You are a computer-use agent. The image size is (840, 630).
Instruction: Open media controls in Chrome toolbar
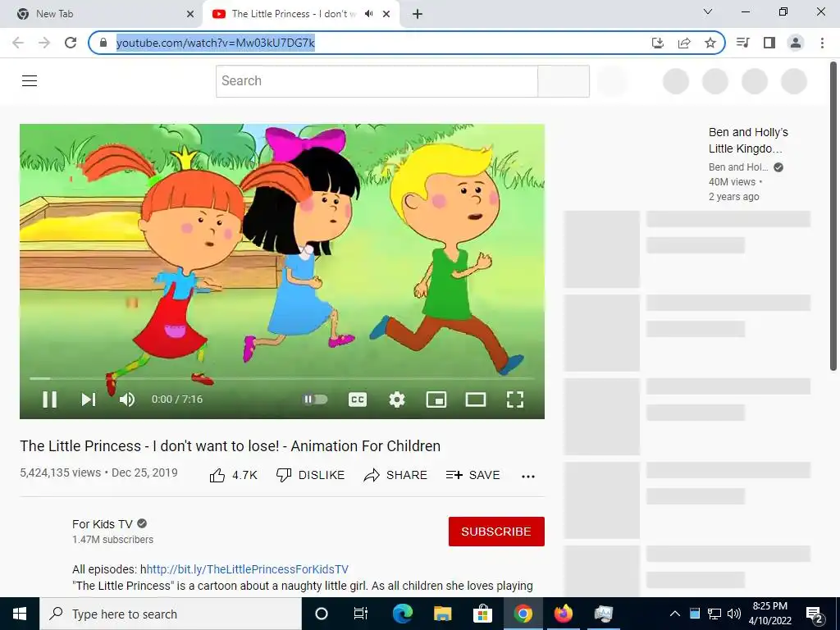(743, 43)
